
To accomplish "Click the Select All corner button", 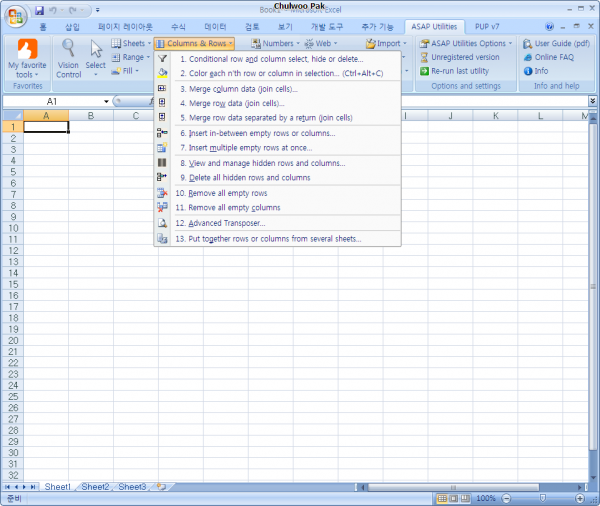I will [x=13, y=115].
